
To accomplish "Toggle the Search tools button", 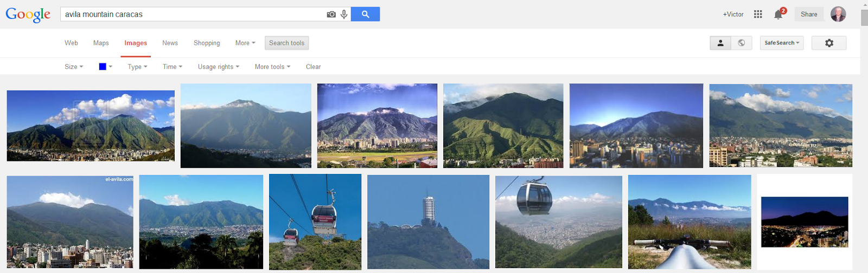I will coord(286,43).
